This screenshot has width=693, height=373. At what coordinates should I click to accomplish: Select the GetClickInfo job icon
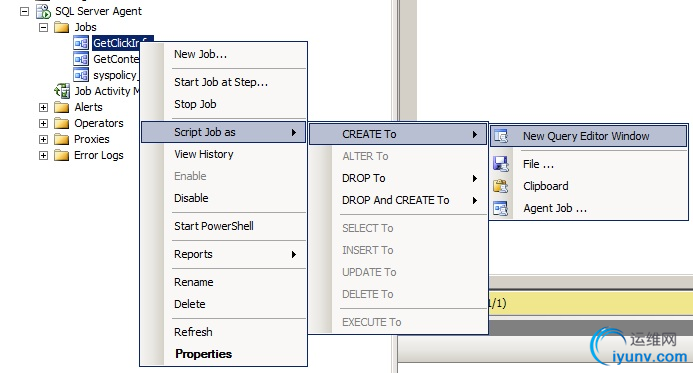click(81, 43)
